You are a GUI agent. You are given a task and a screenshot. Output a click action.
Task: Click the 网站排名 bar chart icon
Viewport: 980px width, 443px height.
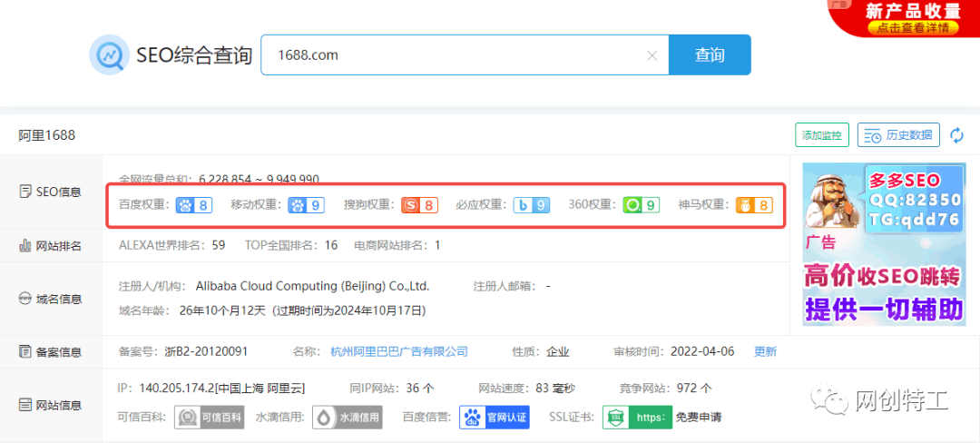[25, 245]
